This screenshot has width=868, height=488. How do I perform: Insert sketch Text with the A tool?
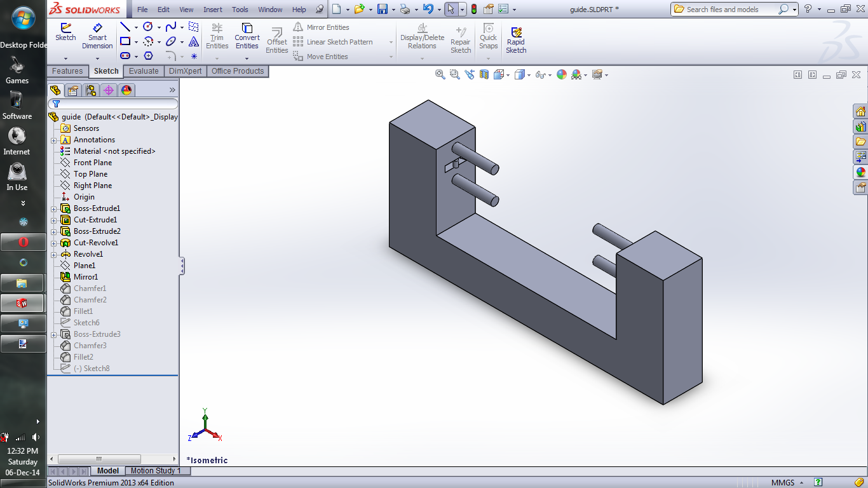coord(194,41)
